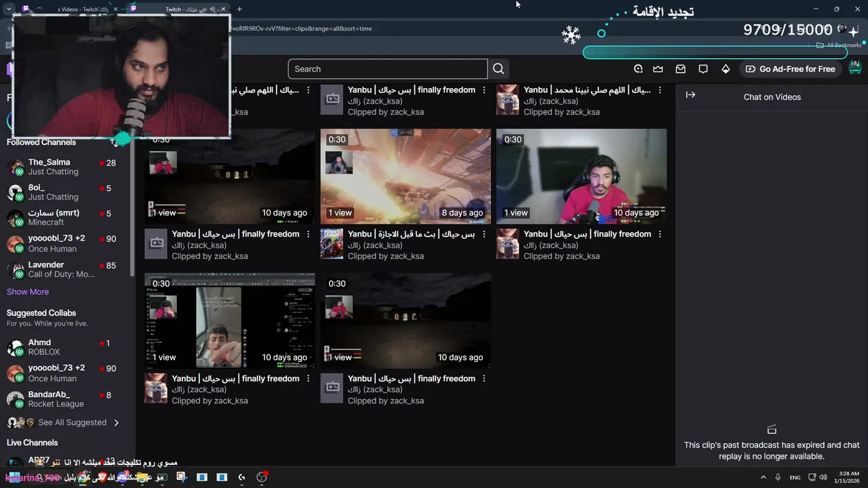Open the user profile avatar menu

855,68
